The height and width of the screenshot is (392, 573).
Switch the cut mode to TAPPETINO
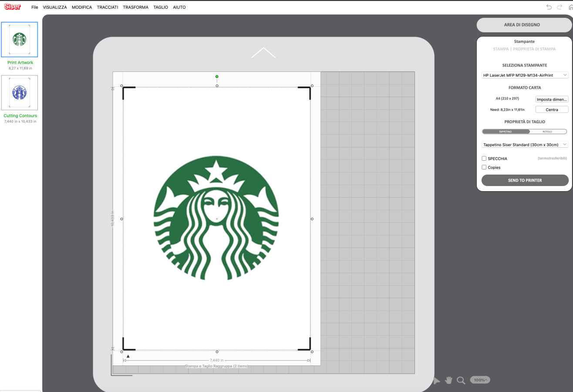(506, 132)
